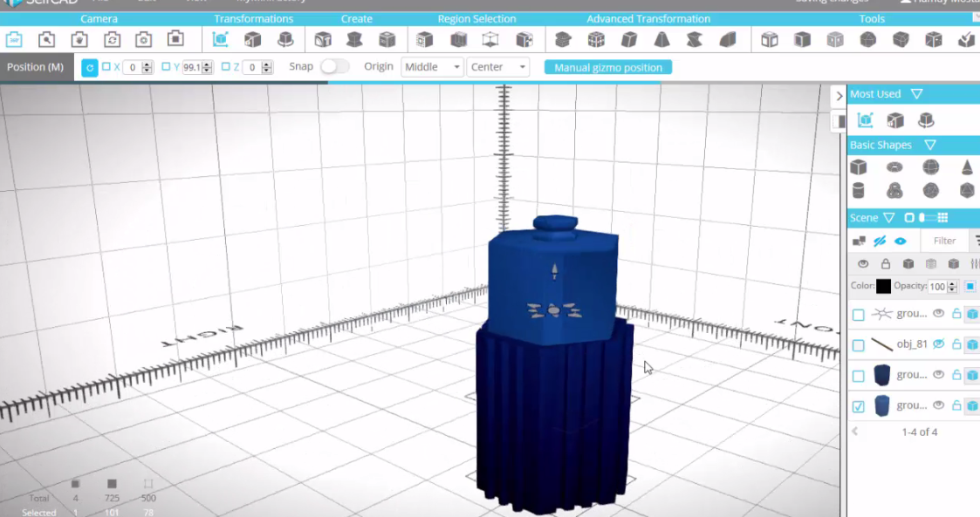Click the show-all eye in Scene filter row

[900, 241]
